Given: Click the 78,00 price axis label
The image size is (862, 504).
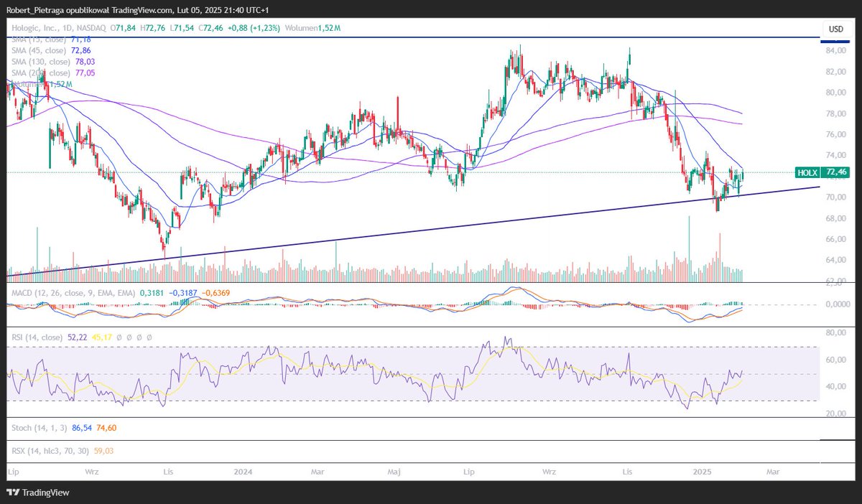Looking at the screenshot, I should (x=836, y=113).
